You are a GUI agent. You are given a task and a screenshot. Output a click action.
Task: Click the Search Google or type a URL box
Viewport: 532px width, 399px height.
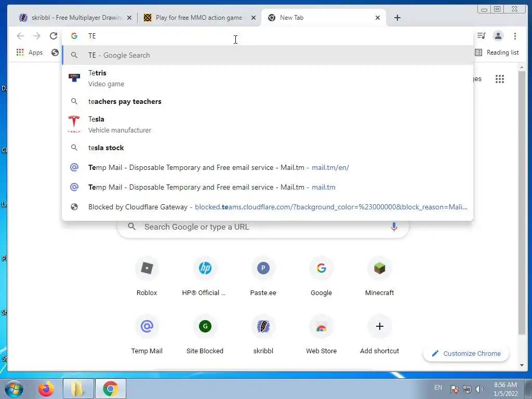tap(263, 227)
